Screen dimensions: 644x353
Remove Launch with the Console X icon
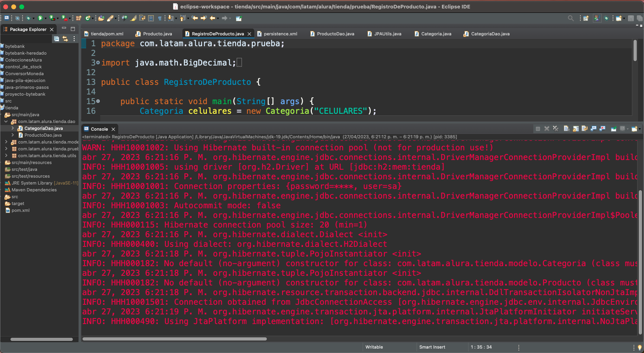(x=547, y=129)
